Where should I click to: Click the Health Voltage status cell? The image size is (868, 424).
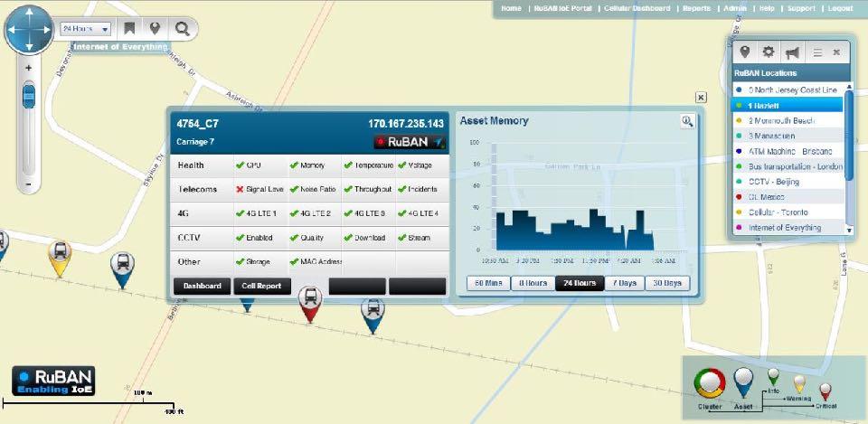pos(422,165)
